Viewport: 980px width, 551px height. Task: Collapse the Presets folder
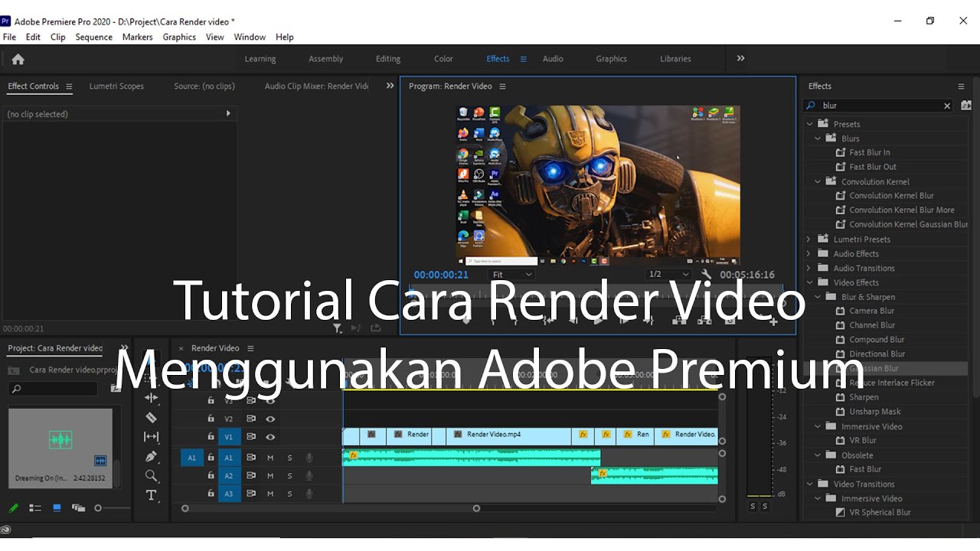(x=809, y=124)
